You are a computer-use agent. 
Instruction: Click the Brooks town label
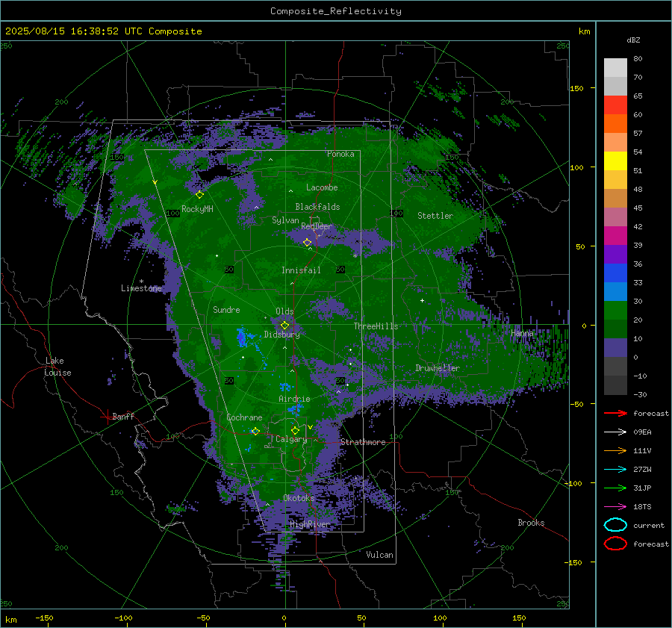531,523
